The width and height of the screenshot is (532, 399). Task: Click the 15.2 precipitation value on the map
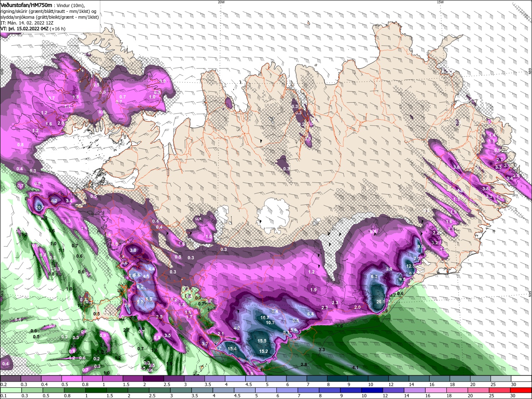[264, 351]
